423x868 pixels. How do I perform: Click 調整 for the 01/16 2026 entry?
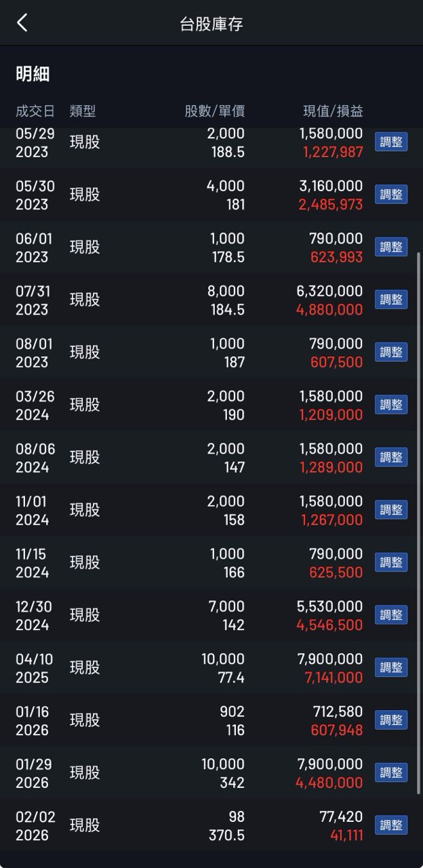tap(391, 720)
